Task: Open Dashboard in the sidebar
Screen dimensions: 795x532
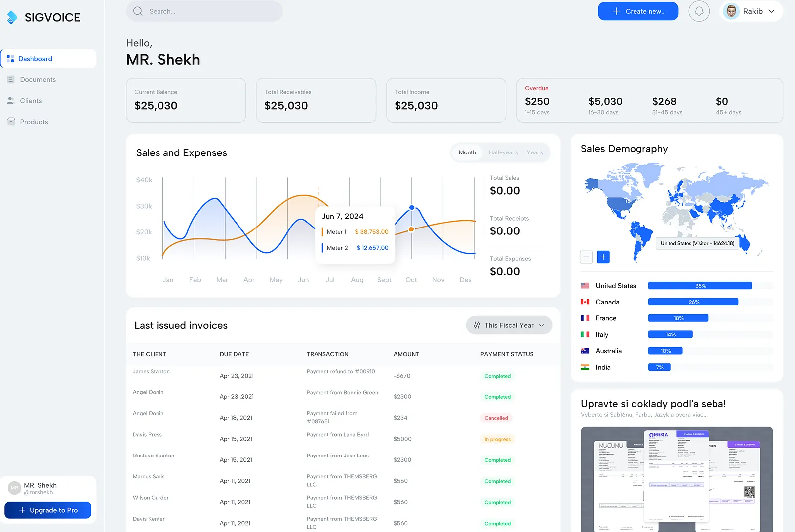Action: [x=49, y=59]
